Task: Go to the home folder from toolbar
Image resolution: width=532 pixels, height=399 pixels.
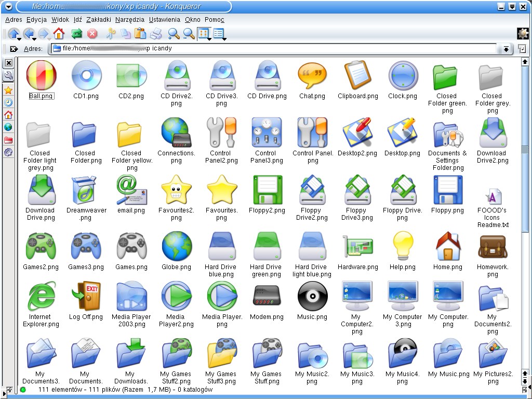Action: (x=59, y=33)
